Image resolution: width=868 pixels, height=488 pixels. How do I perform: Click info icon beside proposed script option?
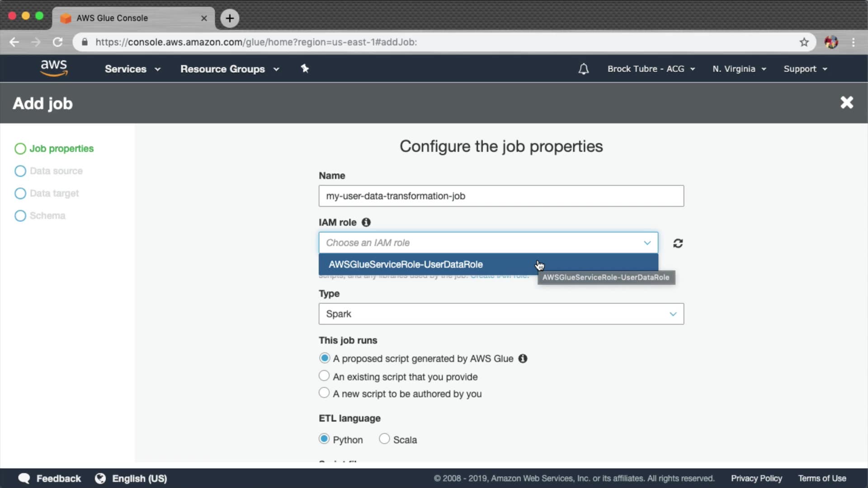(x=523, y=359)
